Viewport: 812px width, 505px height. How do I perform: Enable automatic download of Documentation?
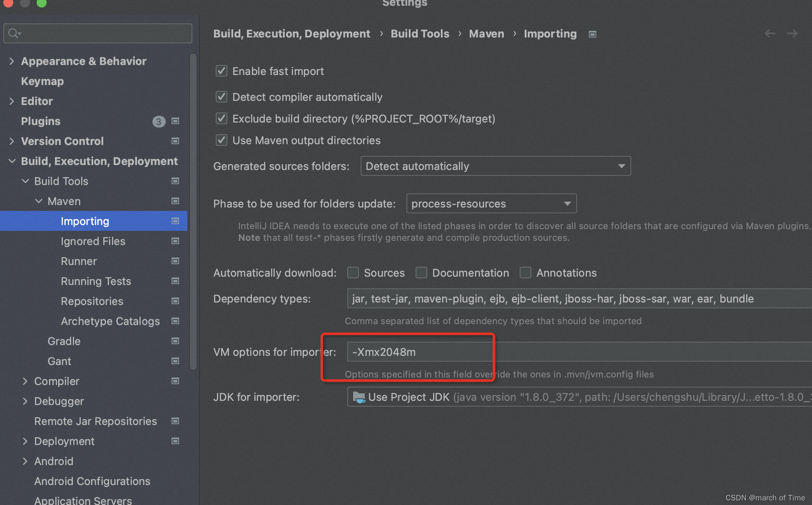[421, 272]
